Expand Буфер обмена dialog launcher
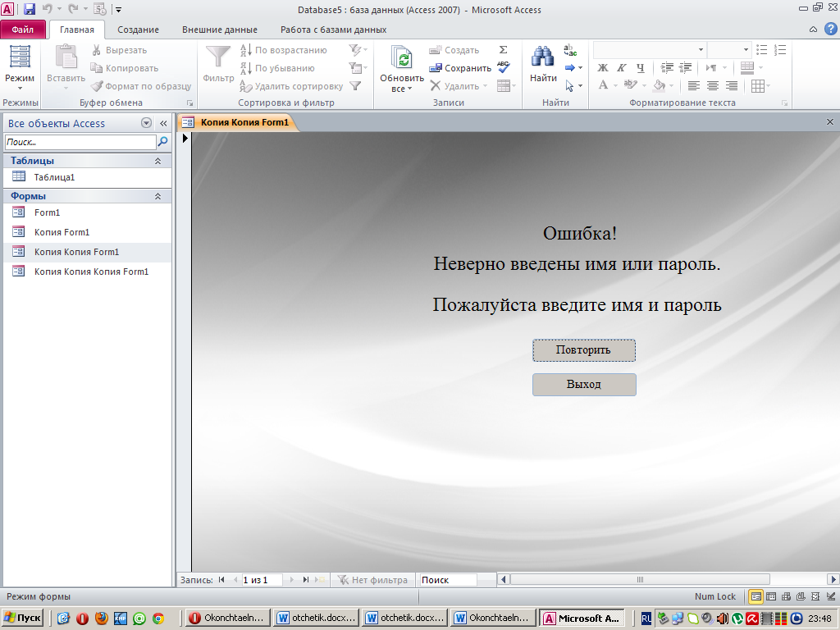The width and height of the screenshot is (840, 630). 189,103
